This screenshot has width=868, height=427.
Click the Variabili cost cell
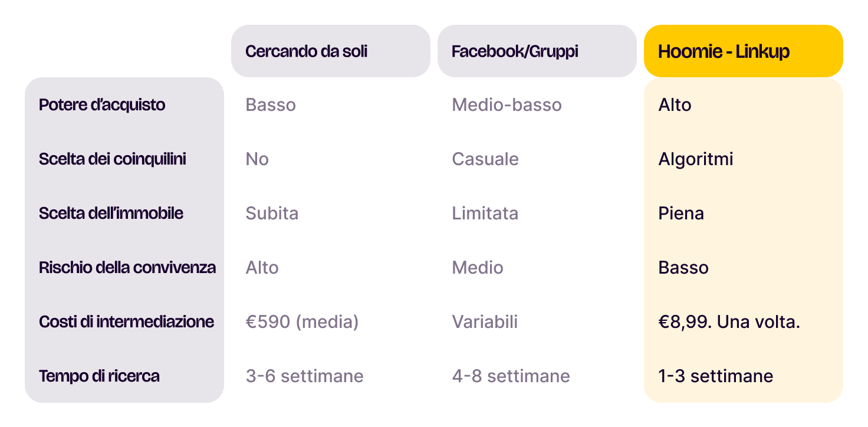pos(485,322)
